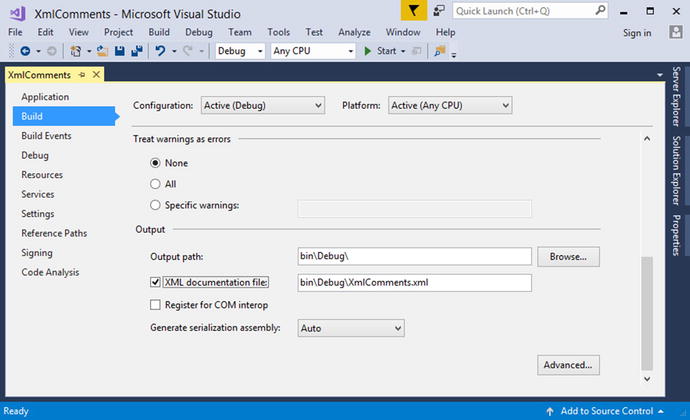Click the feedback icon beside Quick Launch
Screen dimensions: 690x420
pos(439,11)
